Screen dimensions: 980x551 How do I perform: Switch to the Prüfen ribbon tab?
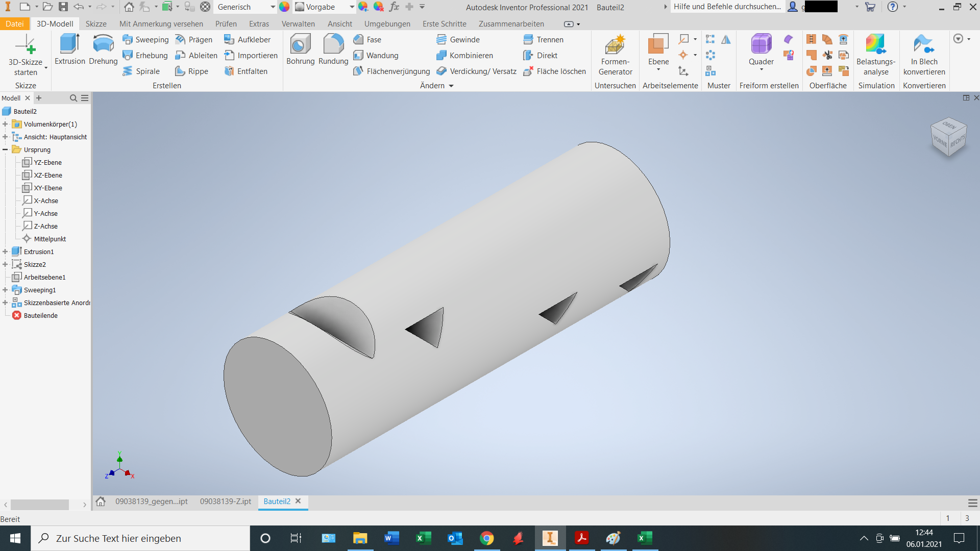point(226,23)
